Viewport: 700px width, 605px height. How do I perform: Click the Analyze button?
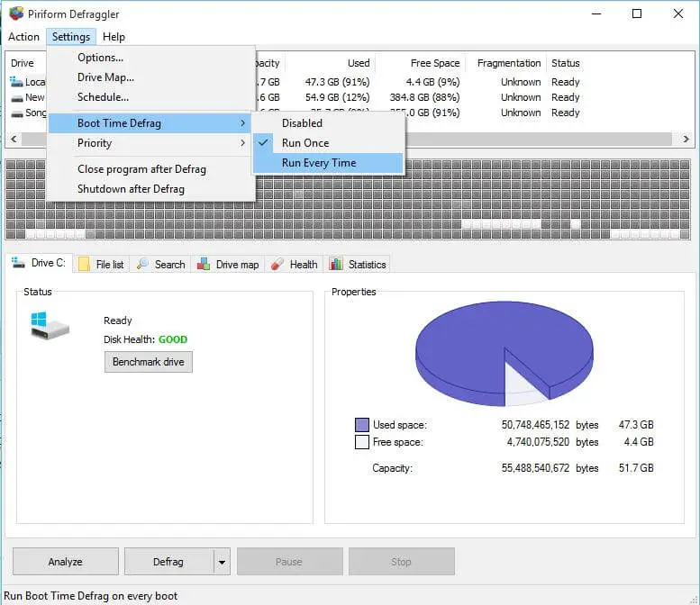click(66, 561)
